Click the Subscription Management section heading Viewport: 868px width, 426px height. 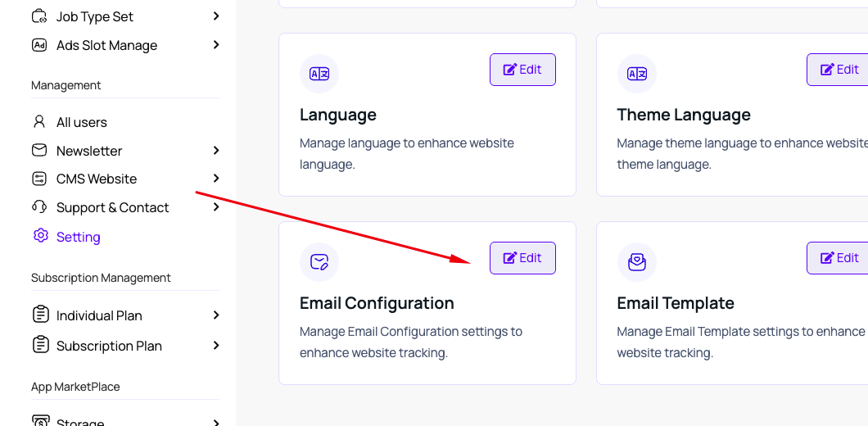[101, 278]
